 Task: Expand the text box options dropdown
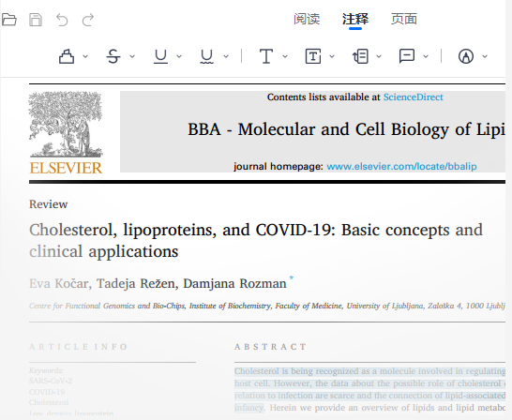(332, 56)
